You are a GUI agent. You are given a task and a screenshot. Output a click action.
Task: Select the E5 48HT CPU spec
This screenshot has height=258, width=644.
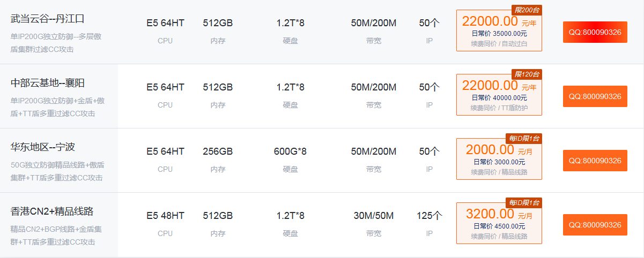(165, 216)
